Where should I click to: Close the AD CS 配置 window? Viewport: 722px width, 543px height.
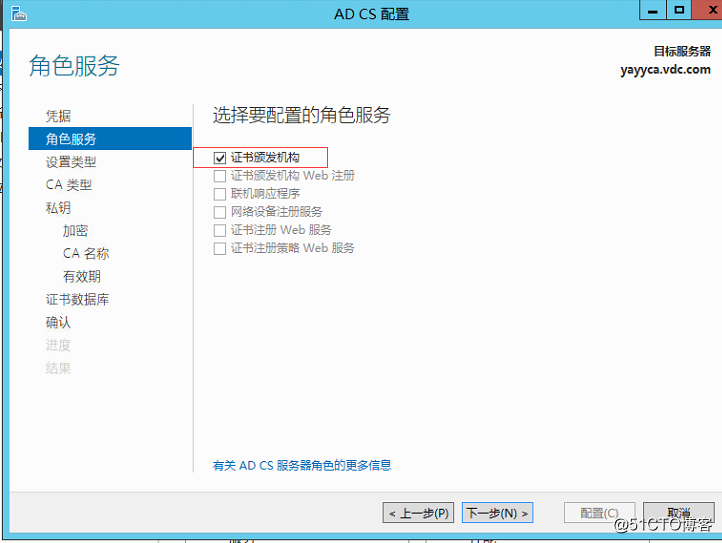[707, 10]
